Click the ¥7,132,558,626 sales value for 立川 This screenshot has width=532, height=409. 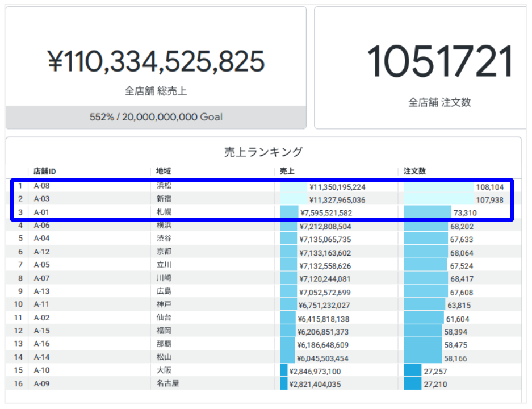pyautogui.click(x=325, y=266)
